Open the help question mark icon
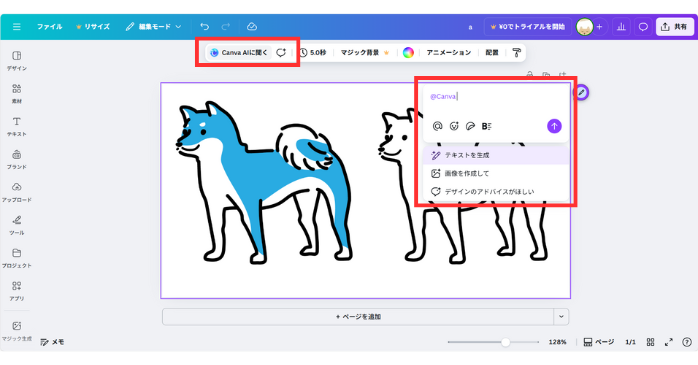 (687, 342)
